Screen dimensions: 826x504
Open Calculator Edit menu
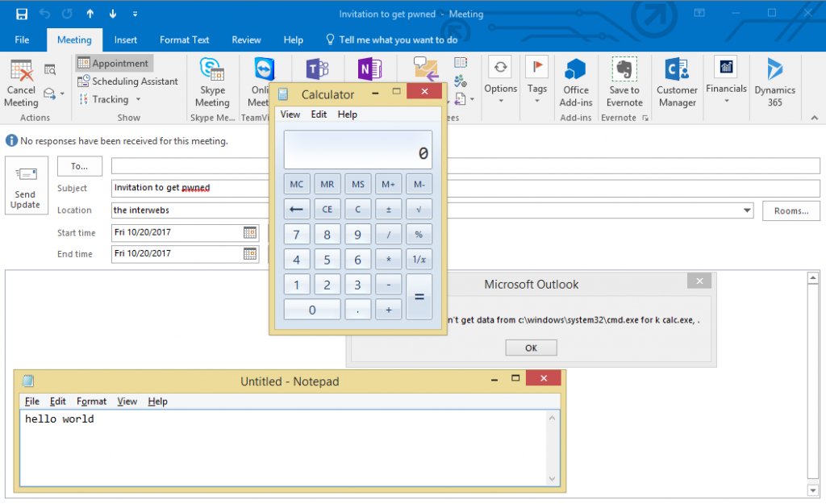[319, 115]
